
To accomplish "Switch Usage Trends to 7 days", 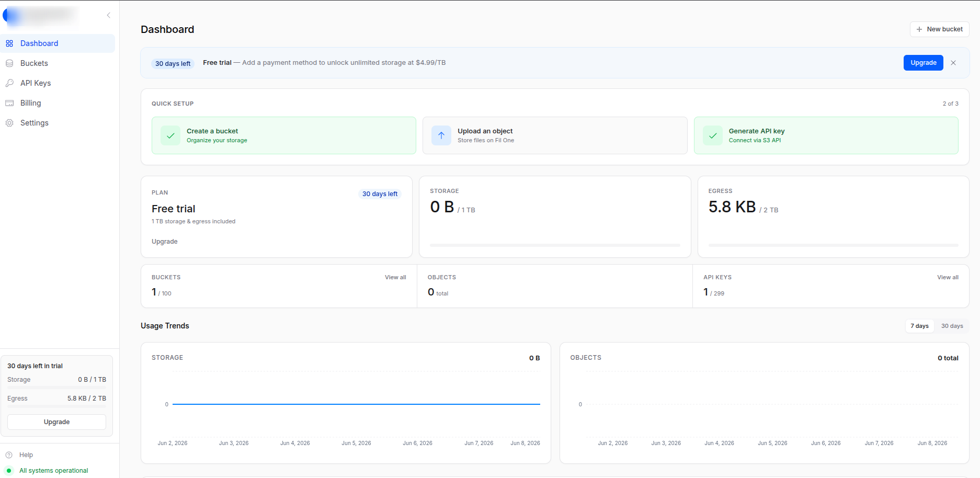I will tap(919, 326).
